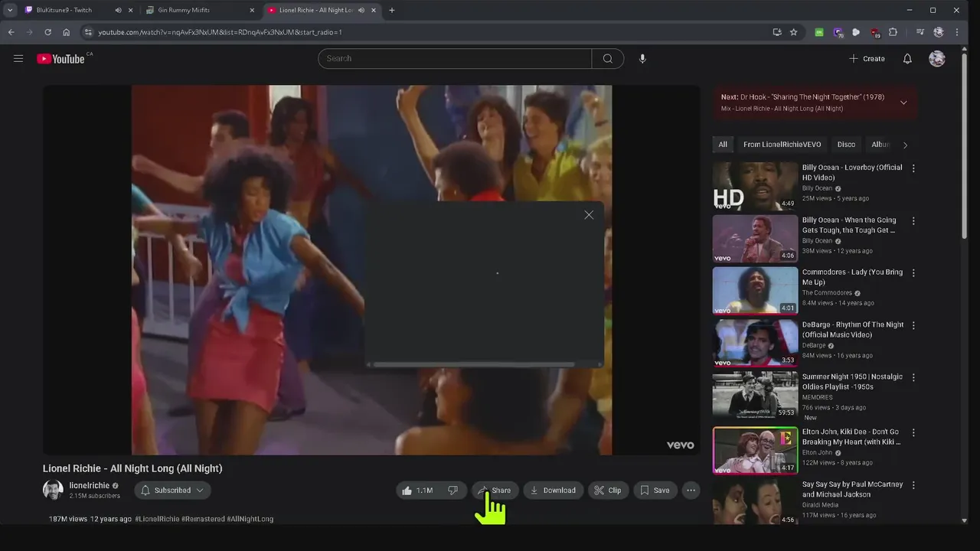The width and height of the screenshot is (980, 551).
Task: Close the Gin Rummy Misfits tab
Action: [x=252, y=10]
